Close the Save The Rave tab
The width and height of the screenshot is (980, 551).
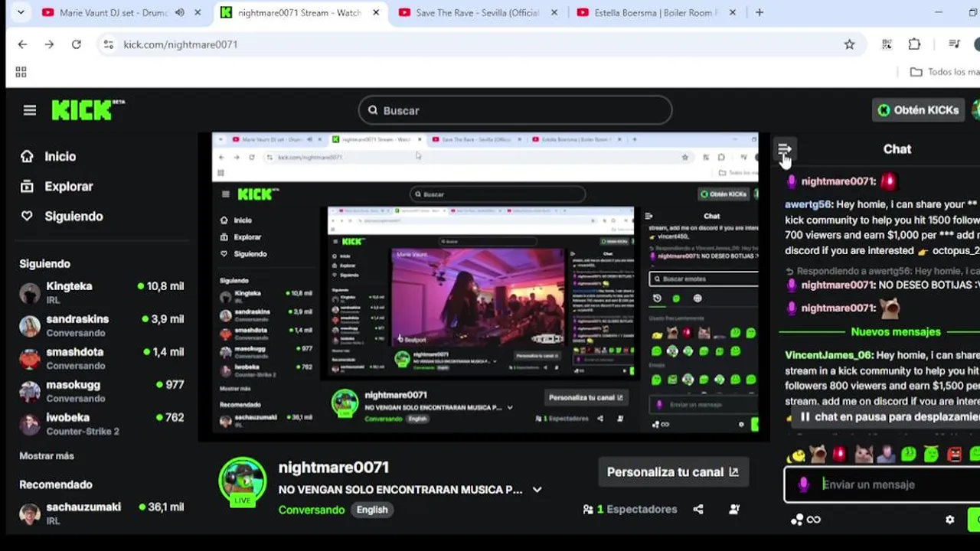coord(554,12)
